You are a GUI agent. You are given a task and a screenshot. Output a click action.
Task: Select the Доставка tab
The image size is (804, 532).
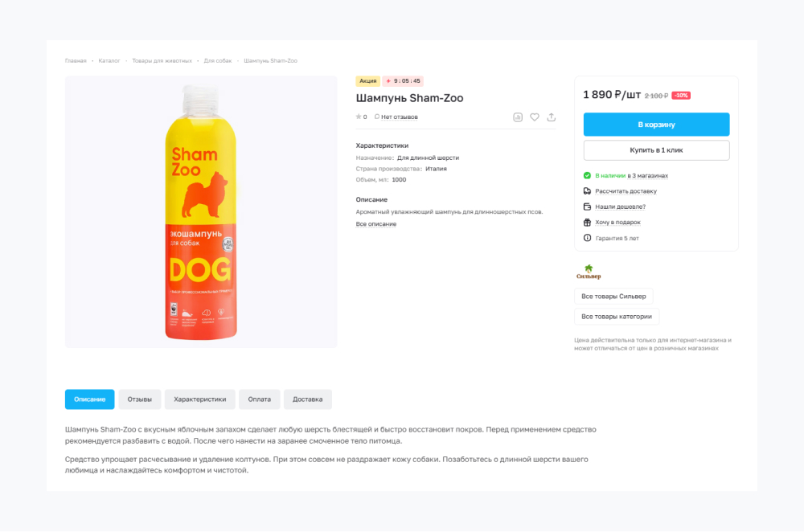[x=308, y=399]
